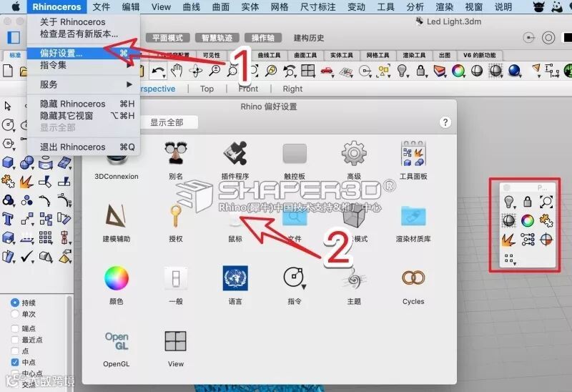Viewport: 572px width, 392px height.
Task: Click the lock icon in the main toolbar
Action: 420,70
